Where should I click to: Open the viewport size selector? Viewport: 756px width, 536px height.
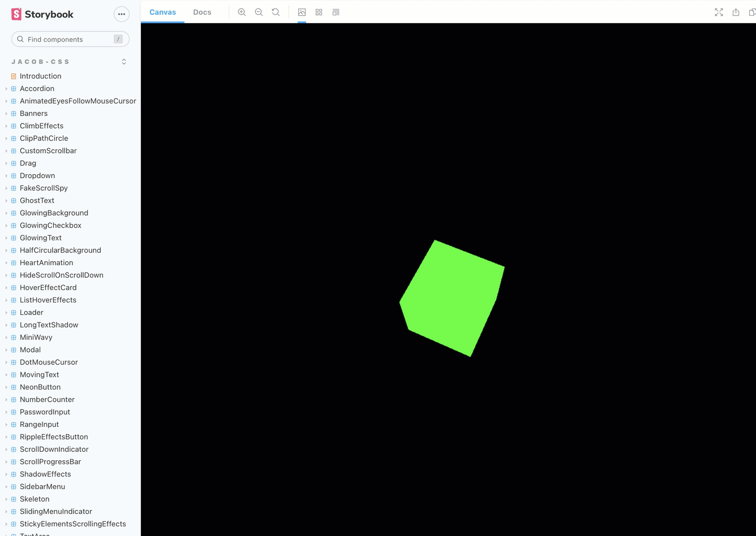point(336,12)
